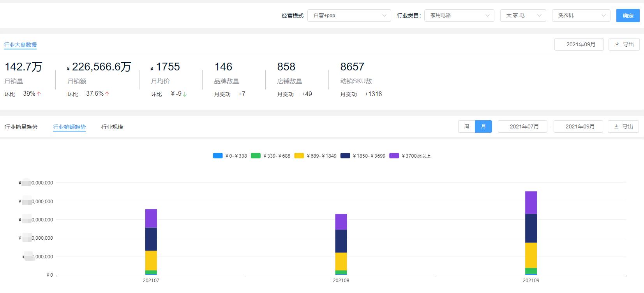Switch to the 行业销量趋势 tab
Image resolution: width=644 pixels, height=293 pixels.
point(21,127)
